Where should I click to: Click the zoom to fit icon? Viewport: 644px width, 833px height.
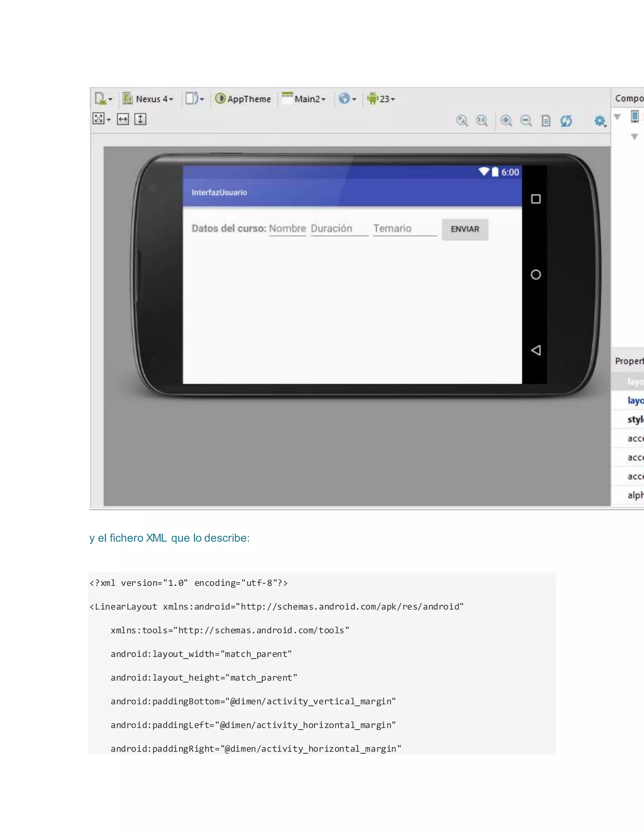point(462,121)
